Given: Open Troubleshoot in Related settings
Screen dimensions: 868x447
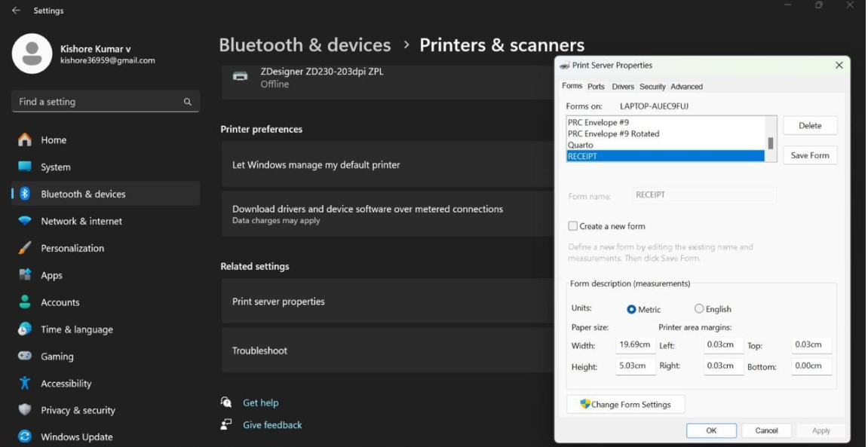Looking at the screenshot, I should 388,351.
